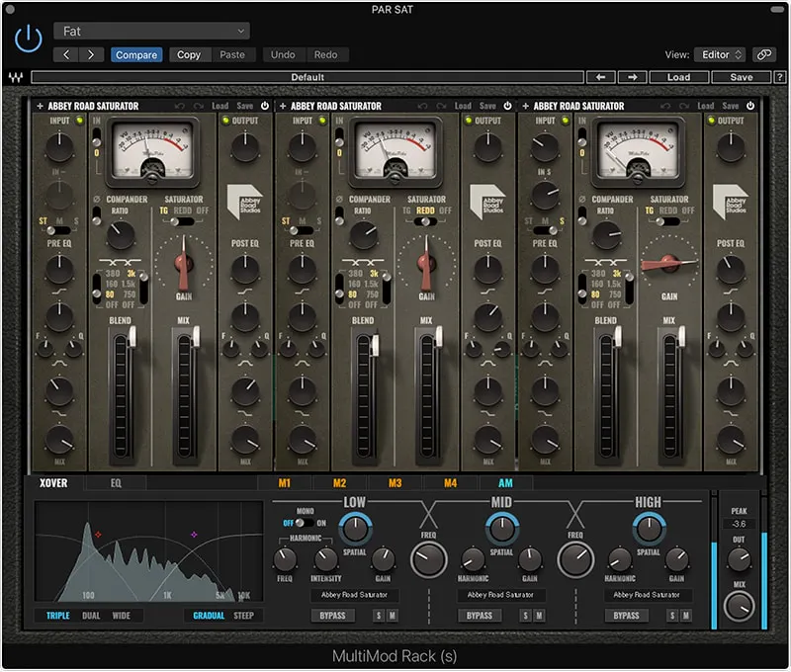Open the M2 modulator tab
791x672 pixels.
339,483
